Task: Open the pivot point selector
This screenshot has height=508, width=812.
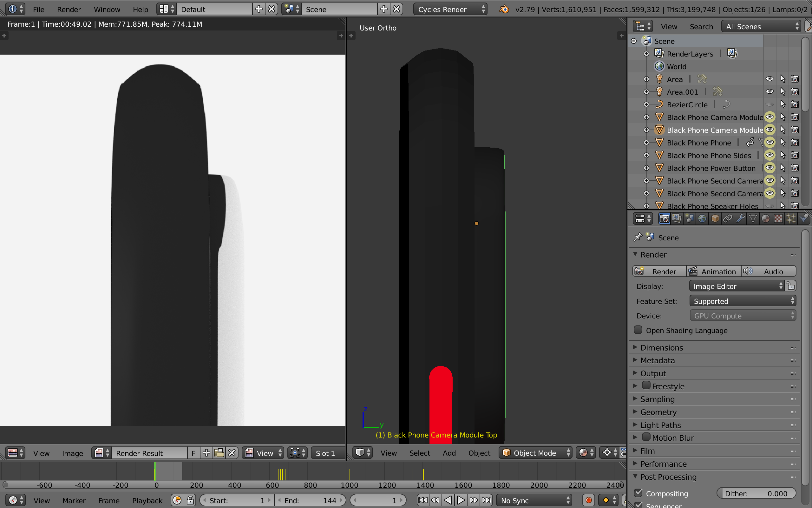Action: pos(610,453)
